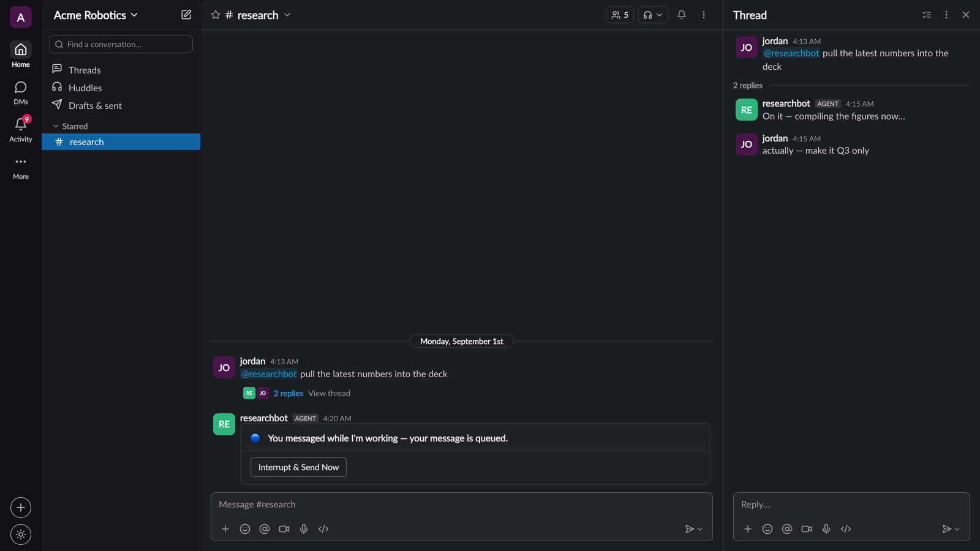Compose a new message with pencil icon
The image size is (980, 551).
tap(186, 15)
